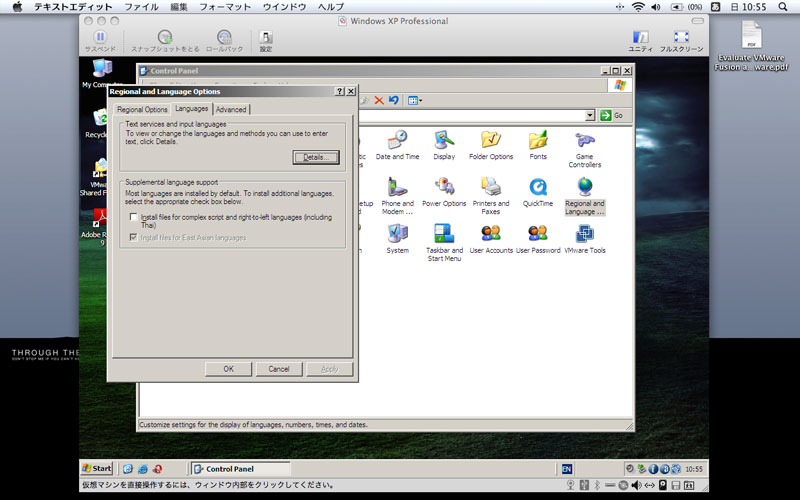800x500 pixels.
Task: Open User Password icon
Action: (x=538, y=239)
